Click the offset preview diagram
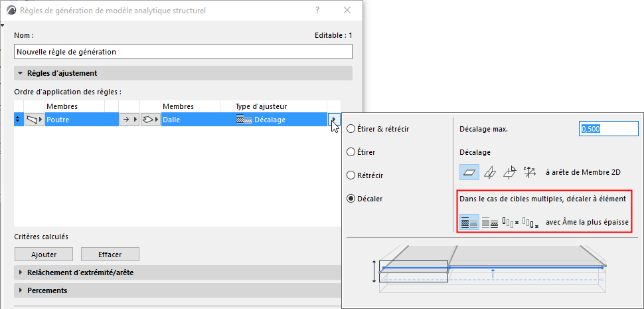Screen dimensions: 644x309 coord(489,269)
